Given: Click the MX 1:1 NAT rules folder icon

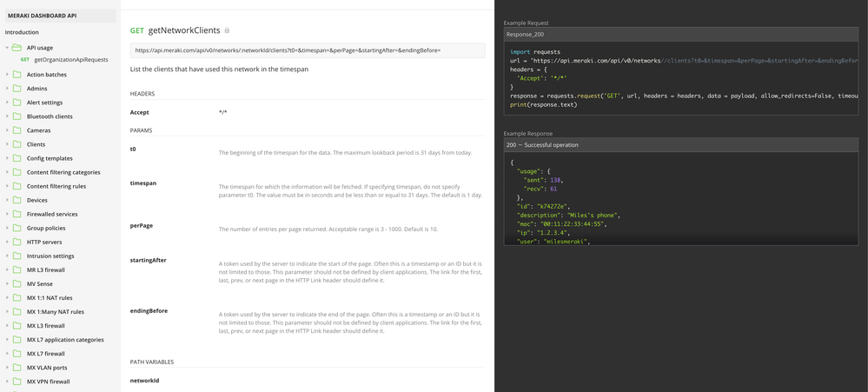Looking at the screenshot, I should point(17,298).
